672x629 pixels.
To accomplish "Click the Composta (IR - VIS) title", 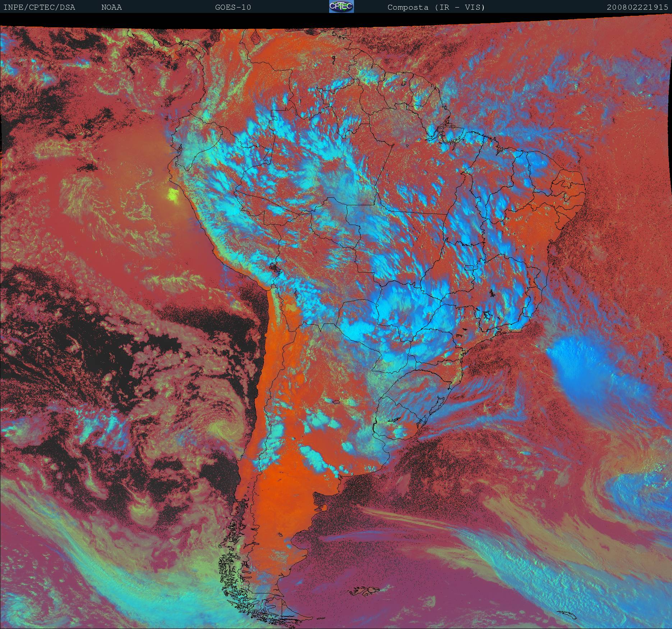I will pyautogui.click(x=436, y=7).
